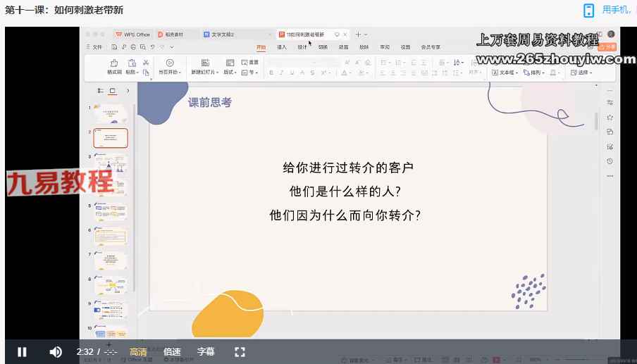Viewport: 637px width, 364px height.
Task: Enter fullscreen video mode
Action: (x=240, y=352)
